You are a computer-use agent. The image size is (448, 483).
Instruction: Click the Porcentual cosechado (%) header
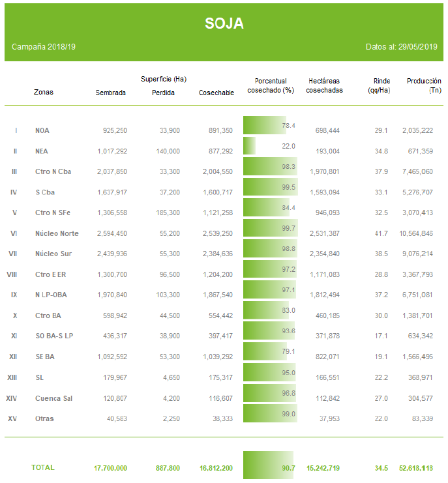[x=271, y=85]
